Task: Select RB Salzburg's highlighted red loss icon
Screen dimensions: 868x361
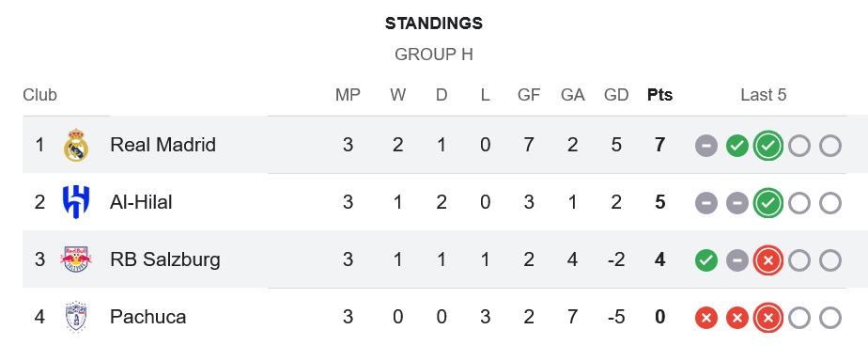Action: click(768, 260)
